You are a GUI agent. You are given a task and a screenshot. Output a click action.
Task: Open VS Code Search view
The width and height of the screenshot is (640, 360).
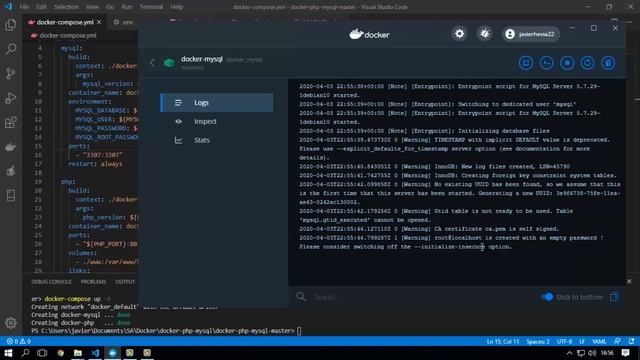tap(11, 49)
